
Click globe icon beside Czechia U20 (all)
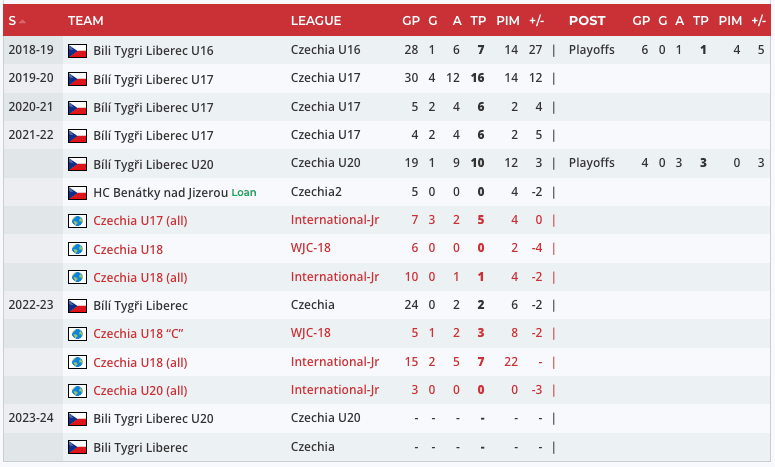click(x=77, y=391)
